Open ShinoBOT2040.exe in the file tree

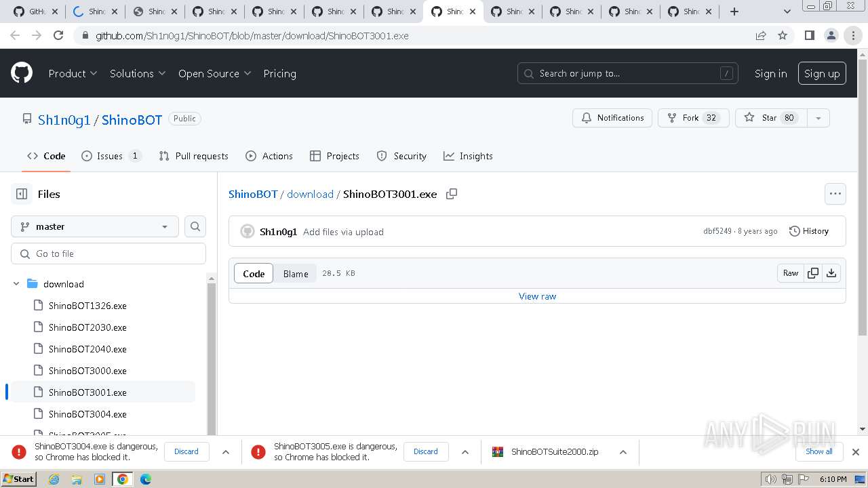pyautogui.click(x=87, y=349)
